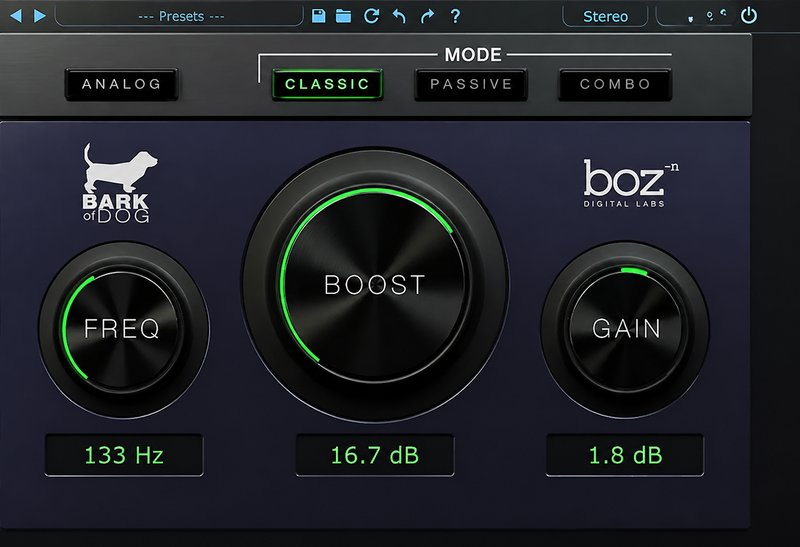Open the Stereo channel mode selector
Viewport: 800px width, 547px height.
tap(605, 16)
